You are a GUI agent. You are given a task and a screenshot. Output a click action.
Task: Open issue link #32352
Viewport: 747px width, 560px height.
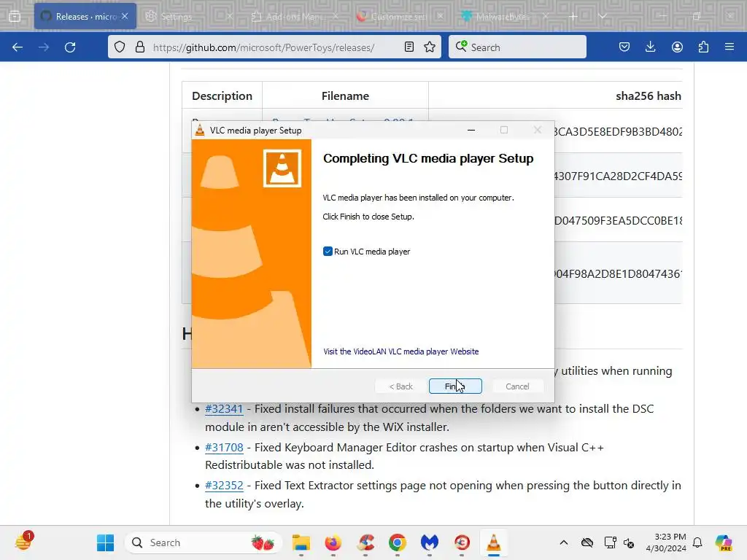click(x=224, y=485)
